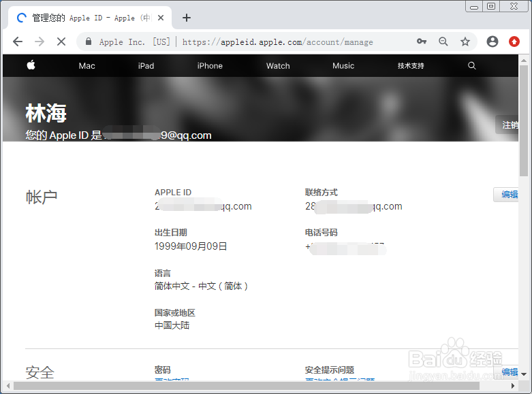Stop page loading with the X button
Screen dimensions: 532x394
coord(61,42)
